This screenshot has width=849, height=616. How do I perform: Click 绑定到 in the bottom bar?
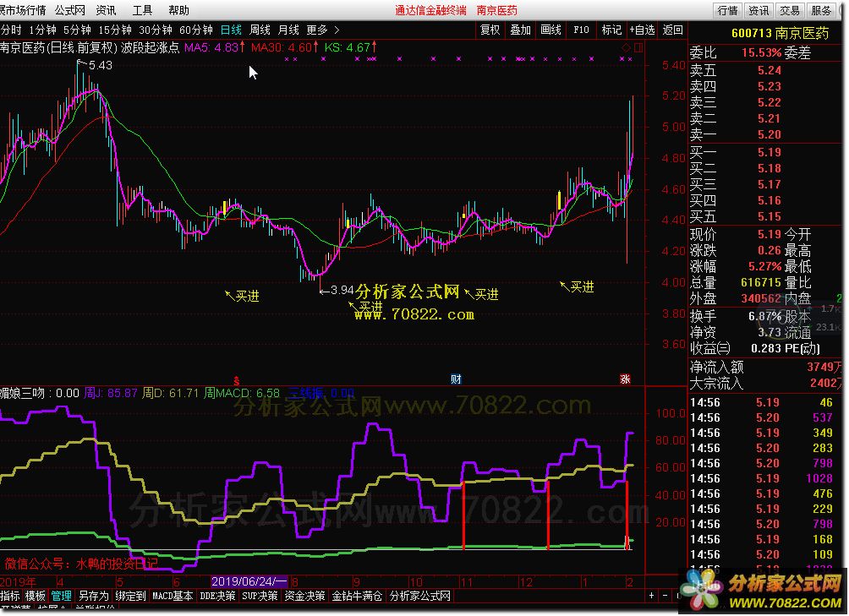coord(130,596)
